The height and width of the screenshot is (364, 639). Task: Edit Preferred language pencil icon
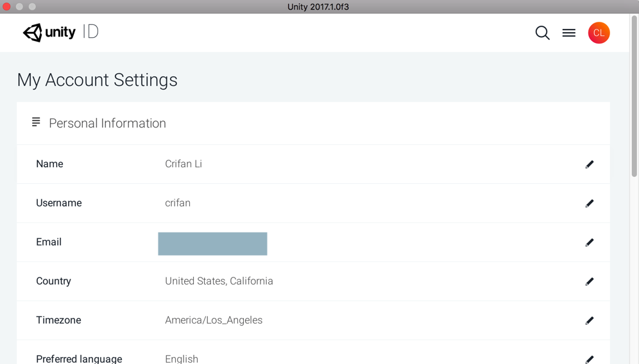(x=589, y=360)
